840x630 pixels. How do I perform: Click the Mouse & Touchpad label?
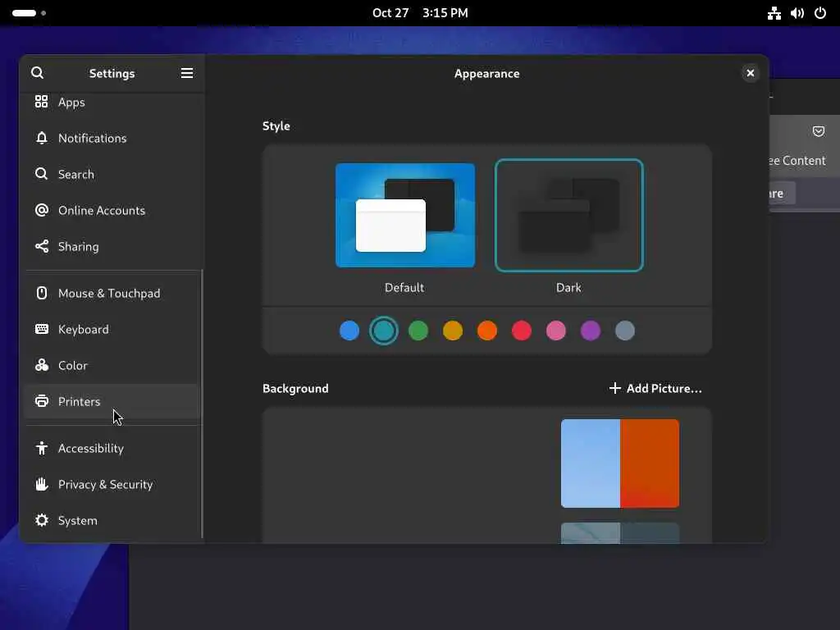109,293
